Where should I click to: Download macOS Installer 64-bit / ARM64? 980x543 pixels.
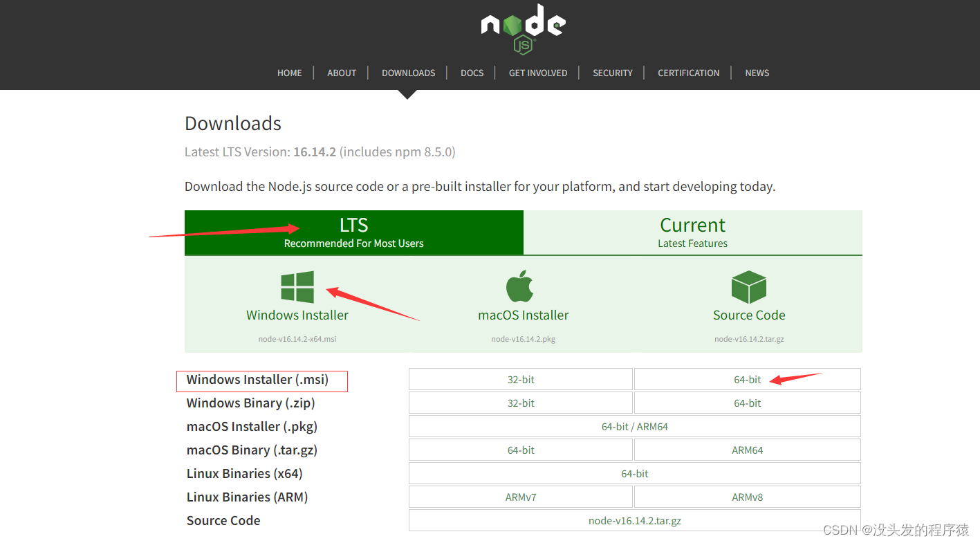coord(635,426)
